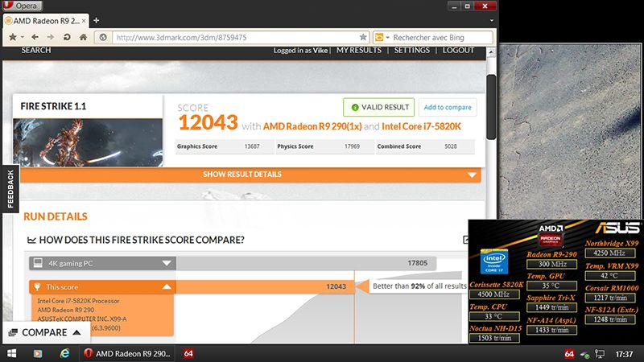Launch Internet Explorer from taskbar
Image resolution: width=644 pixels, height=362 pixels.
[64, 353]
